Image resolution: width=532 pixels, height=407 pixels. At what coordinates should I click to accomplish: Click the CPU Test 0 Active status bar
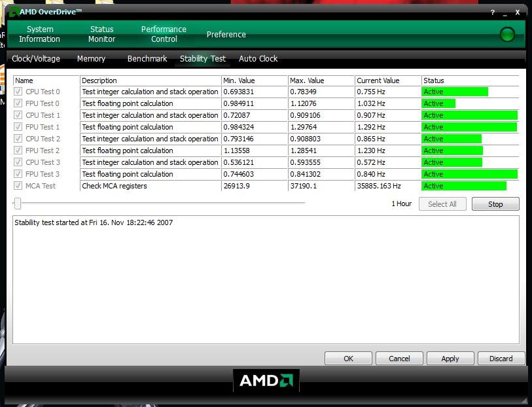tap(455, 92)
